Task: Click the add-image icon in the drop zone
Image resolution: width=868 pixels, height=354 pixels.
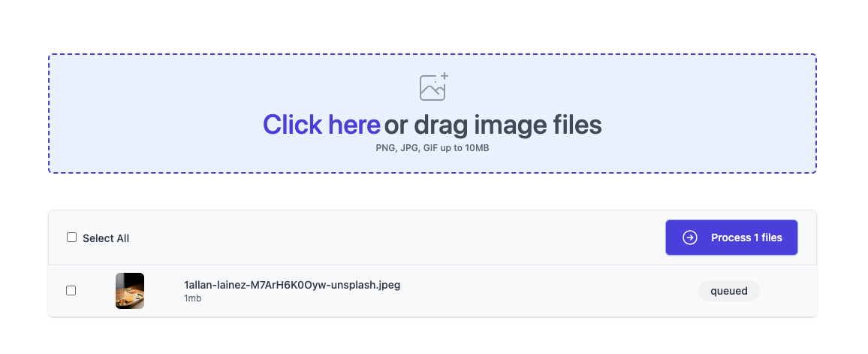Action: (433, 87)
